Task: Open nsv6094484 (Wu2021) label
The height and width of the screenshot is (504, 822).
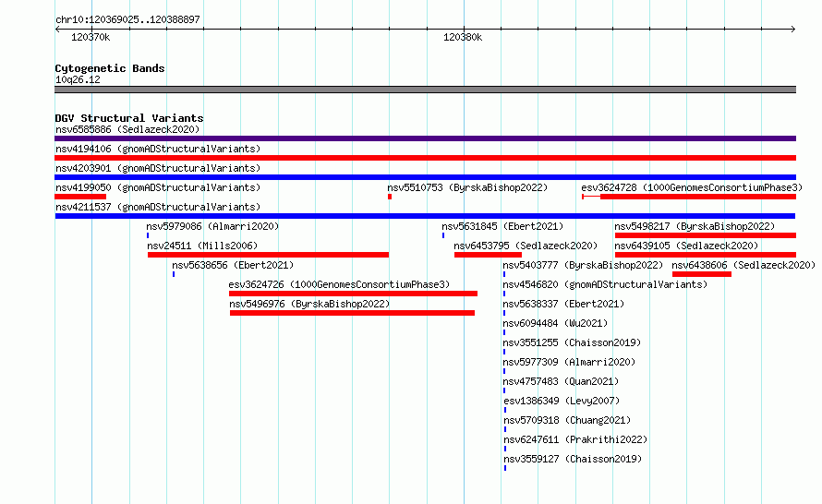Action: coord(555,323)
